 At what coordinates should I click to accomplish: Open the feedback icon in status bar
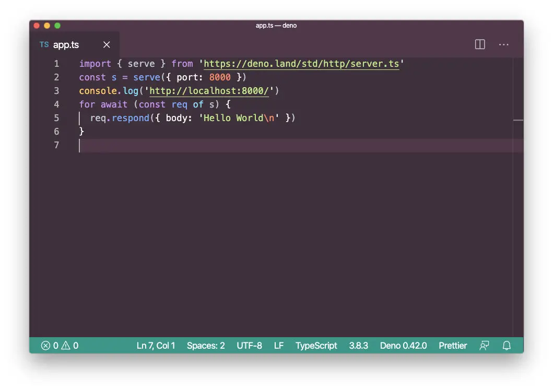pyautogui.click(x=484, y=346)
